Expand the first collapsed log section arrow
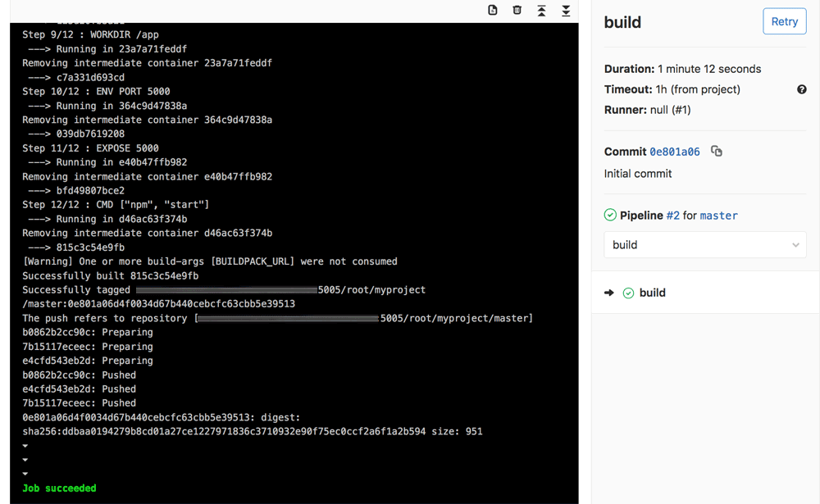Viewport: 820px width, 504px height. pos(25,446)
